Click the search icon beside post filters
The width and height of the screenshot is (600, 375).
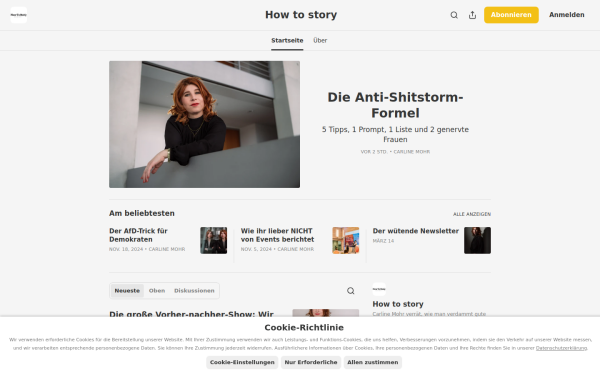click(x=351, y=291)
